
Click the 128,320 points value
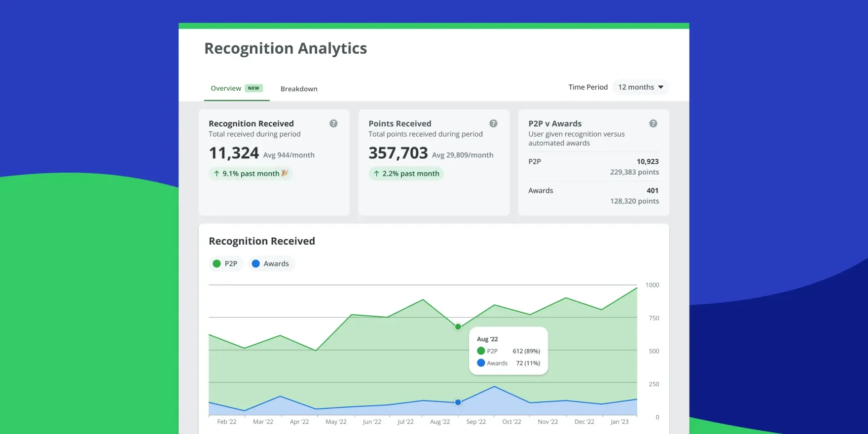pyautogui.click(x=634, y=201)
